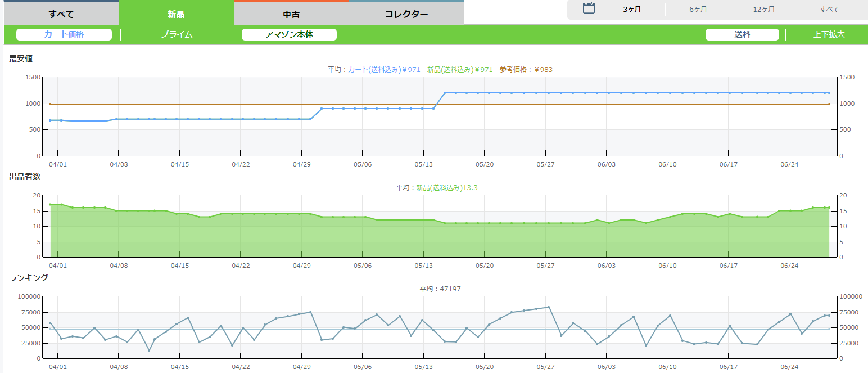The height and width of the screenshot is (373, 868).
Task: Select the 3ヶ月 time range
Action: point(632,10)
